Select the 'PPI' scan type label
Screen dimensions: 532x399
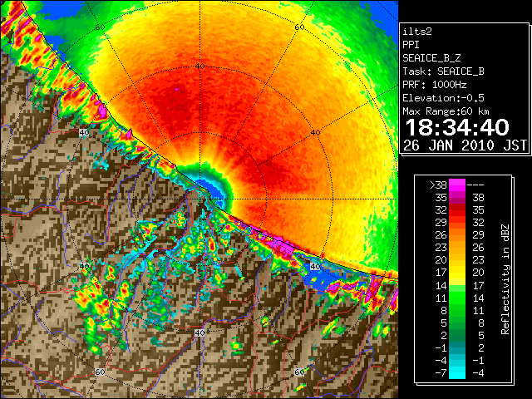411,45
